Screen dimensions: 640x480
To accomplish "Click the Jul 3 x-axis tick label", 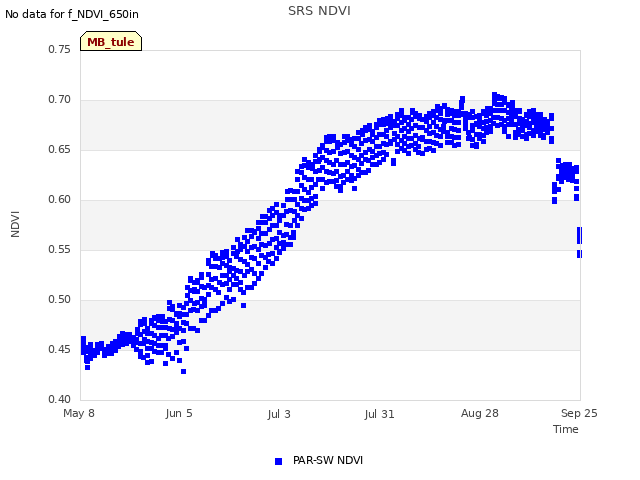I will [x=279, y=414].
